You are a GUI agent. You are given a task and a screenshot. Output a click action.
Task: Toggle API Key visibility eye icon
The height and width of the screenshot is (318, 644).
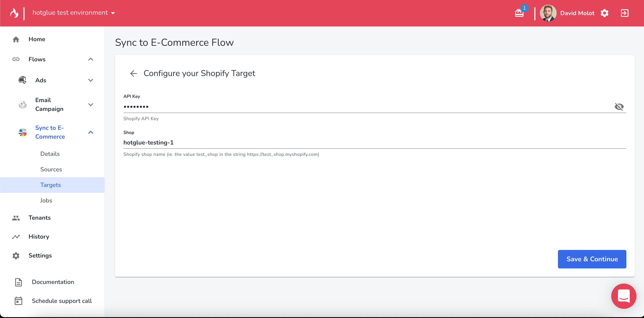click(x=619, y=107)
